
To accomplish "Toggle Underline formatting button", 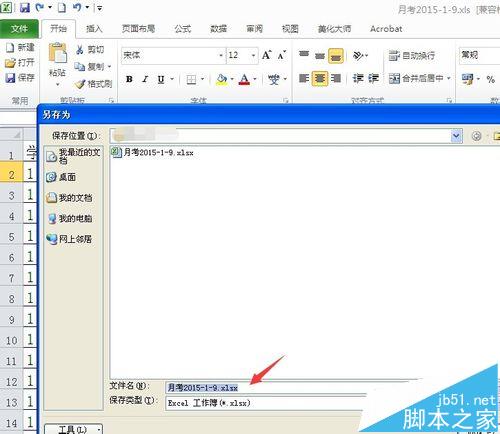I will [161, 79].
